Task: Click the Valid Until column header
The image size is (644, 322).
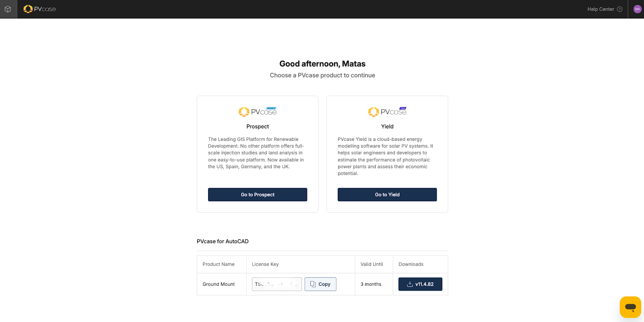Action: [372, 264]
